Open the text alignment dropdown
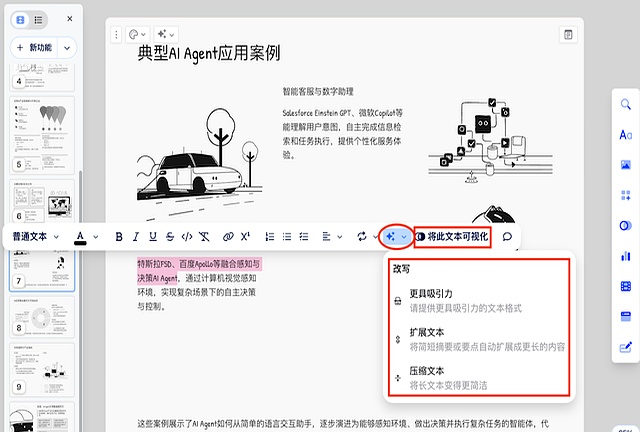The height and width of the screenshot is (432, 640). [332, 237]
